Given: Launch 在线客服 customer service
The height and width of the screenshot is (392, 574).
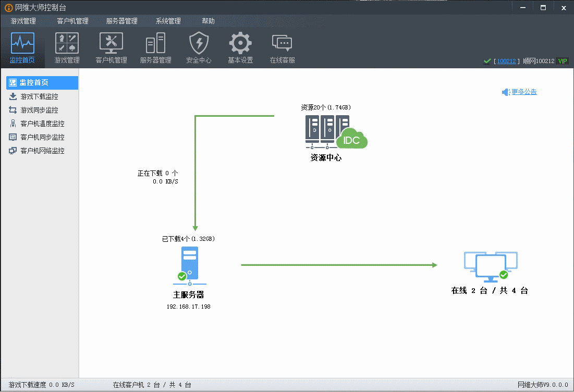Looking at the screenshot, I should pyautogui.click(x=282, y=47).
